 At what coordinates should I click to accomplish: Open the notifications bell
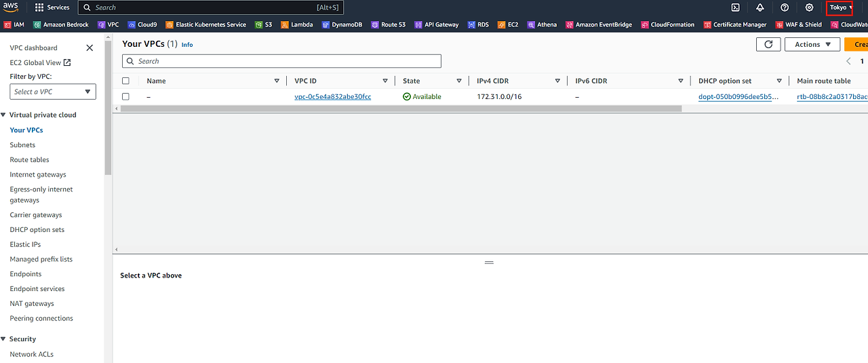click(760, 7)
